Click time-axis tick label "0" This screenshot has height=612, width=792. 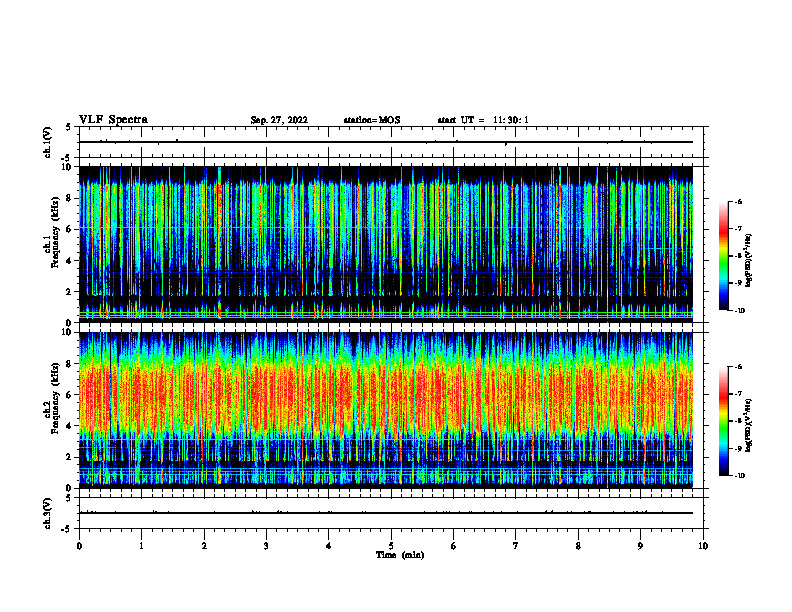click(79, 546)
